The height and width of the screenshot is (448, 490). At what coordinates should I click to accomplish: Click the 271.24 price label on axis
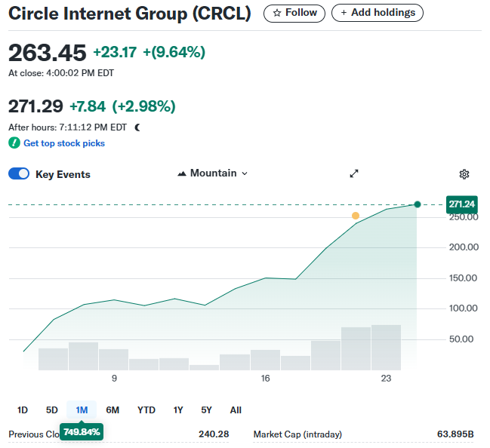tap(461, 204)
